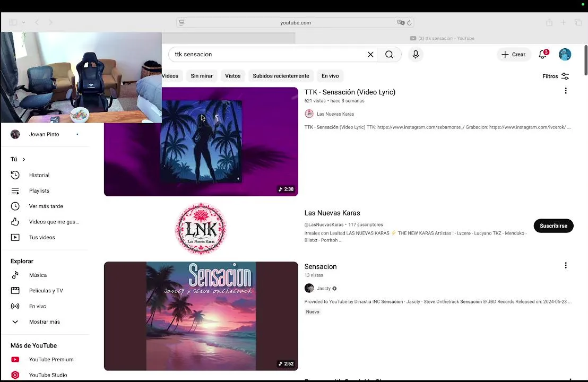This screenshot has width=588, height=382.
Task: Open Videos que me gustan in sidebar
Action: [45, 222]
